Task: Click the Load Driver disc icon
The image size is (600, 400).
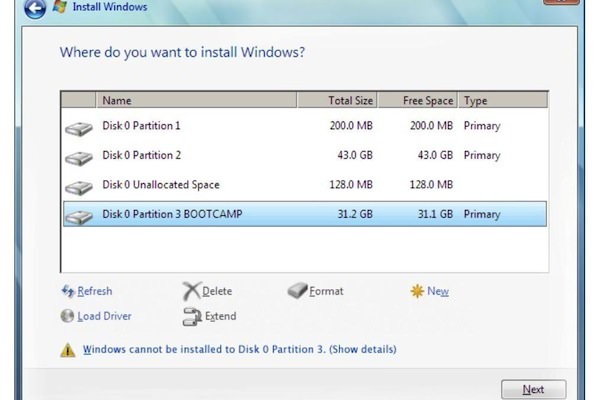Action: (x=67, y=316)
